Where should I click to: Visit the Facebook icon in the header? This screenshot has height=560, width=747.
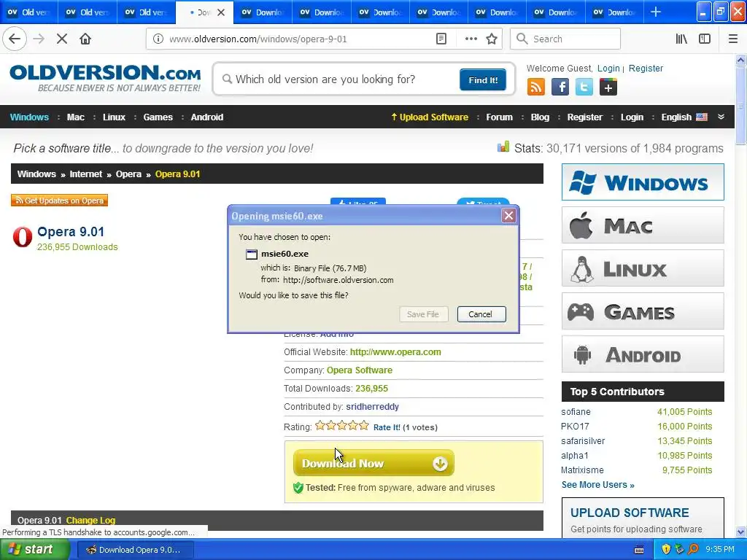coord(560,87)
